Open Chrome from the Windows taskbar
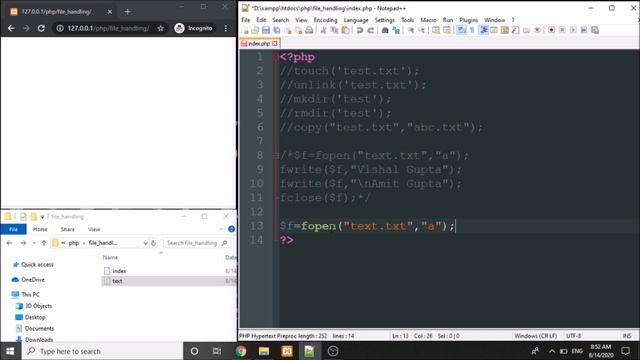The width and height of the screenshot is (640, 360). [x=241, y=351]
